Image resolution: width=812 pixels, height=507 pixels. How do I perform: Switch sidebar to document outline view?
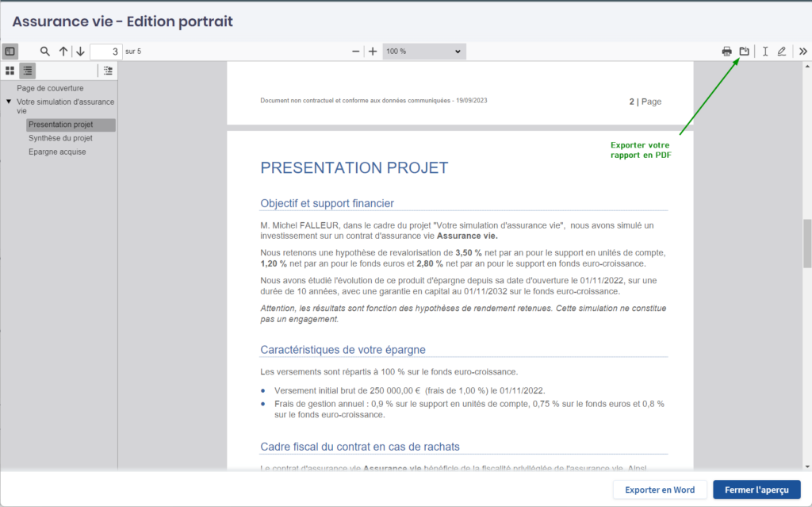click(x=27, y=71)
